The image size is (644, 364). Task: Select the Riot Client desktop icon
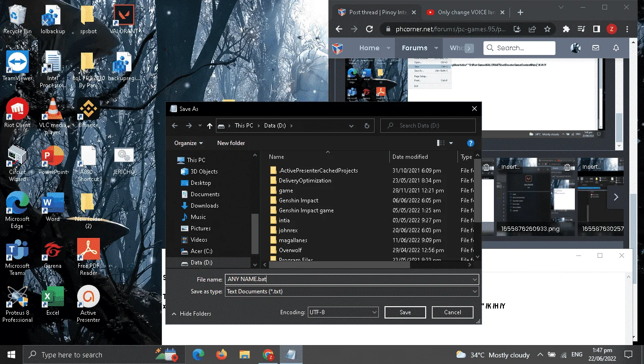18,113
